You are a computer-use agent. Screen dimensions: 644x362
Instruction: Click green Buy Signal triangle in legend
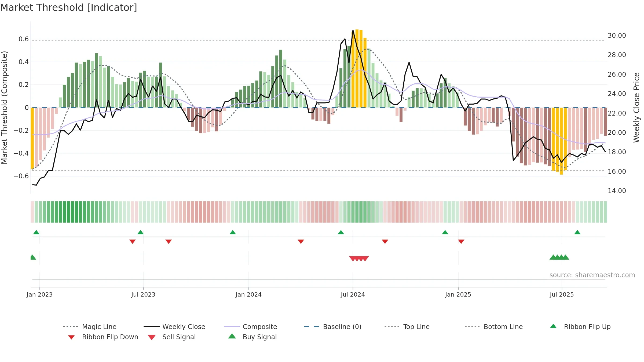[x=232, y=336]
